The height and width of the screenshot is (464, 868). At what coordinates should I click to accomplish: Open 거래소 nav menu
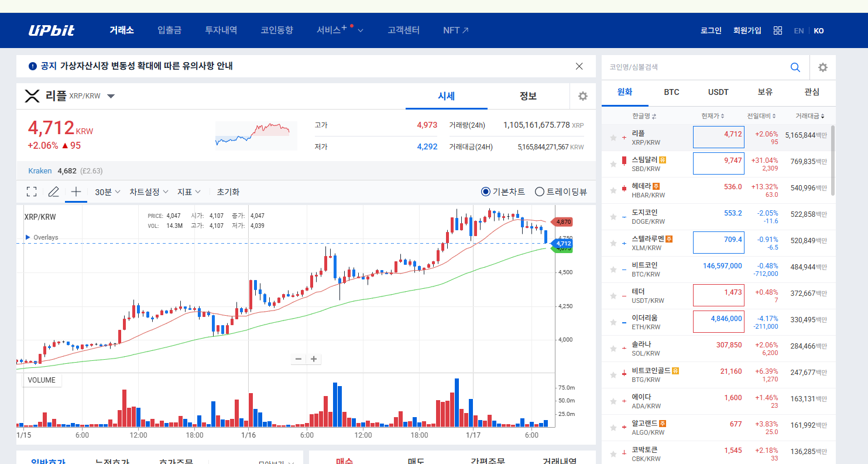coord(122,30)
